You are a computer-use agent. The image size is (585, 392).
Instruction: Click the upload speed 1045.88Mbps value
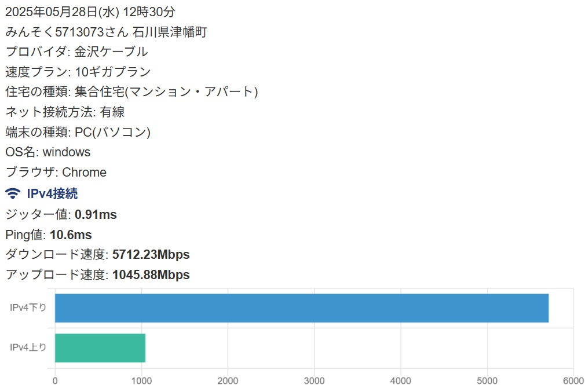pos(151,275)
